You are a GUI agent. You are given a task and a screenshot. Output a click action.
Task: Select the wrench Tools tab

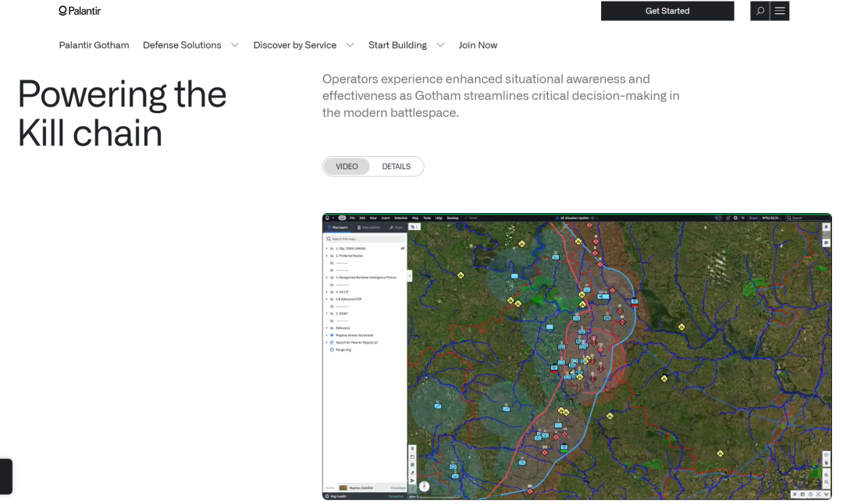396,227
